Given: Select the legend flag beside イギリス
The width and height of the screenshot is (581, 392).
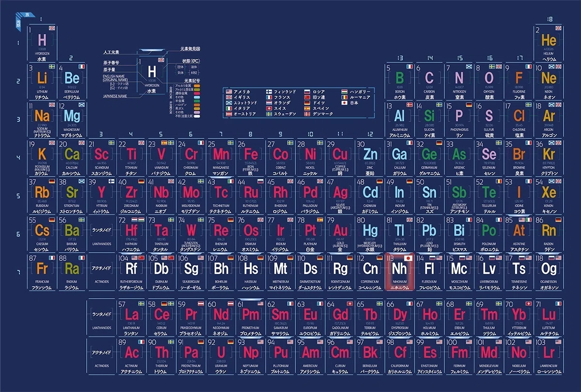Looking at the screenshot, I should pyautogui.click(x=229, y=97).
